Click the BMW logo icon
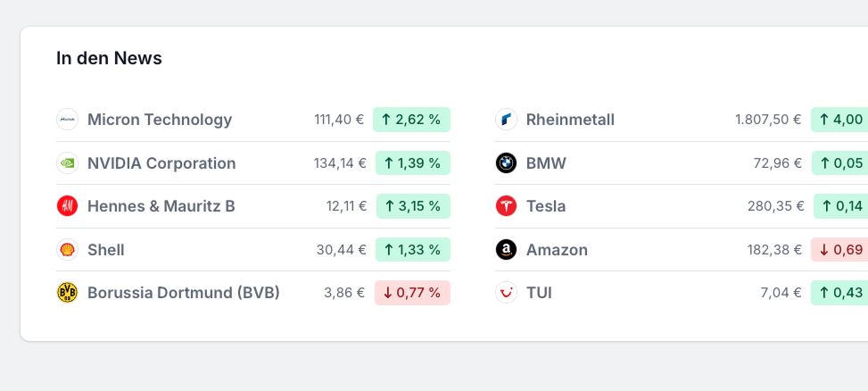The image size is (868, 391). click(506, 163)
